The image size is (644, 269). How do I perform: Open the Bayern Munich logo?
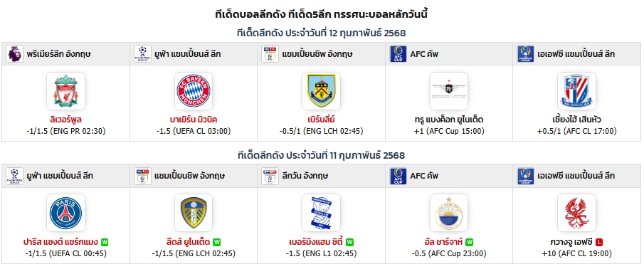(x=194, y=91)
